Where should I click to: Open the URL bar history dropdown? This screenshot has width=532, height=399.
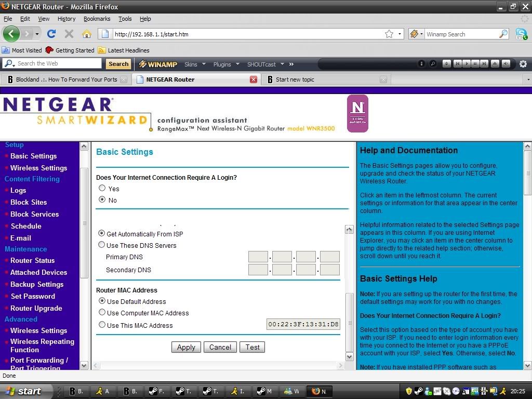click(x=400, y=34)
